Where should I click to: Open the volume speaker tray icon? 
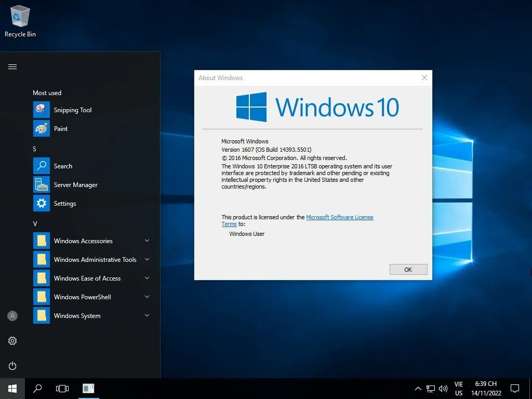pyautogui.click(x=443, y=389)
